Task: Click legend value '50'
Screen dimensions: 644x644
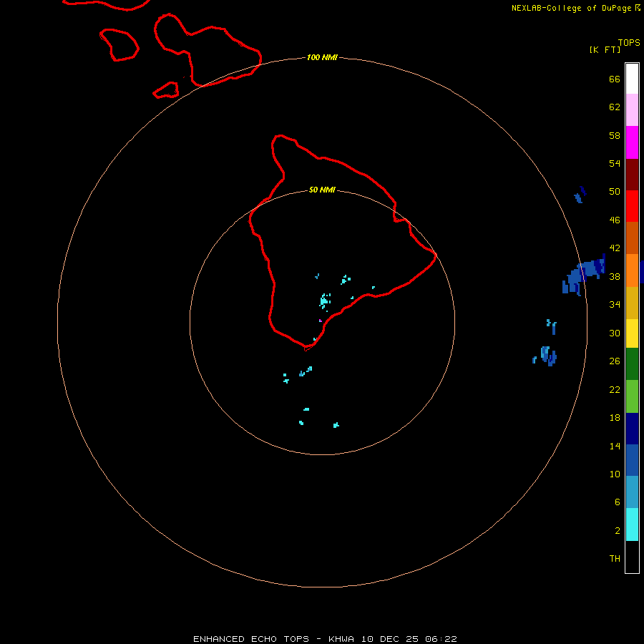Action: 615,192
